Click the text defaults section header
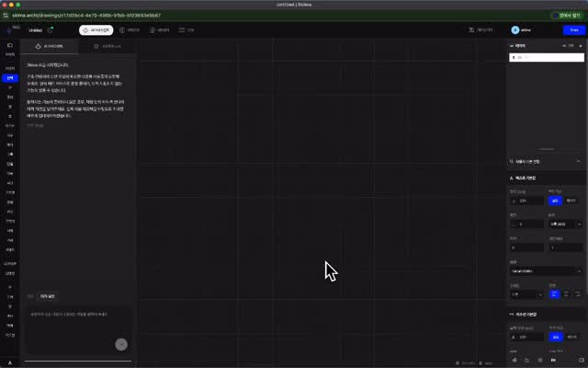The height and width of the screenshot is (368, 588). coord(547,178)
